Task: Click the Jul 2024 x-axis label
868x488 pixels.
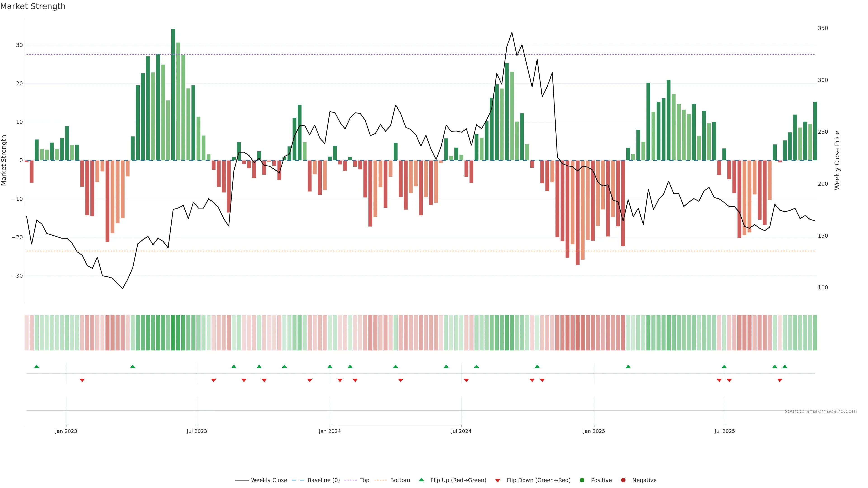Action: (x=461, y=431)
